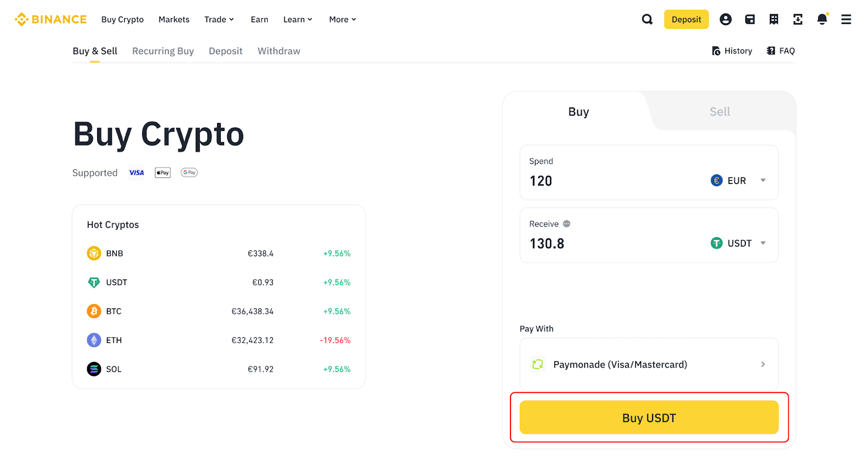
Task: Click the info icon beside Receive
Action: 566,224
